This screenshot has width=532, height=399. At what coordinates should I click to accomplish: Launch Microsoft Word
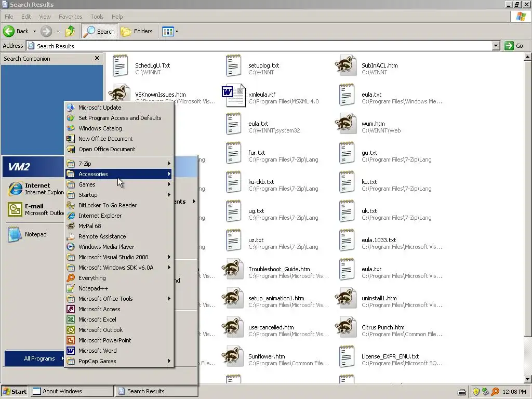(x=119, y=351)
